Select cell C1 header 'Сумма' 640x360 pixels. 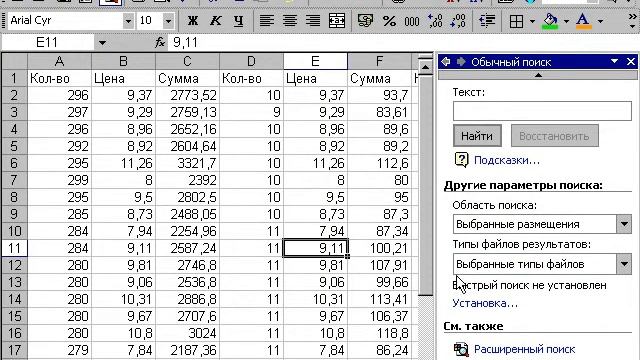click(x=187, y=78)
